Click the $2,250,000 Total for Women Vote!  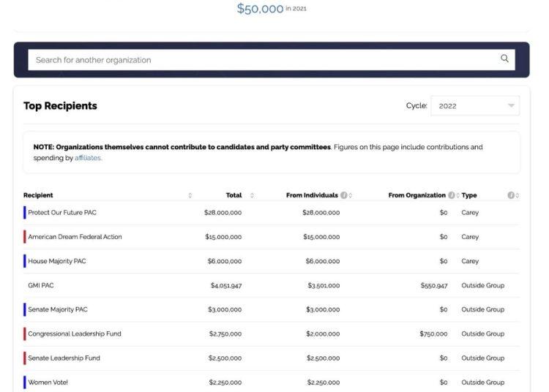(225, 382)
